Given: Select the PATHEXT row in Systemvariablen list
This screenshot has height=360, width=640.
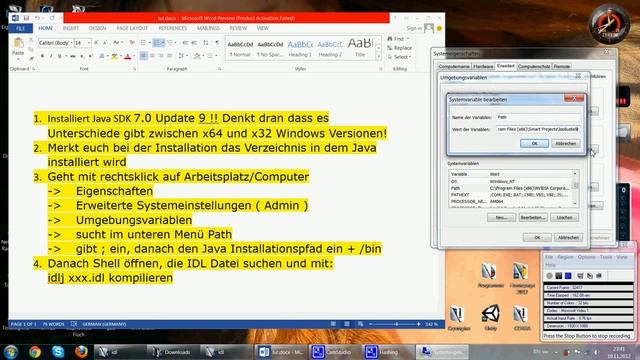Looking at the screenshot, I should 510,195.
